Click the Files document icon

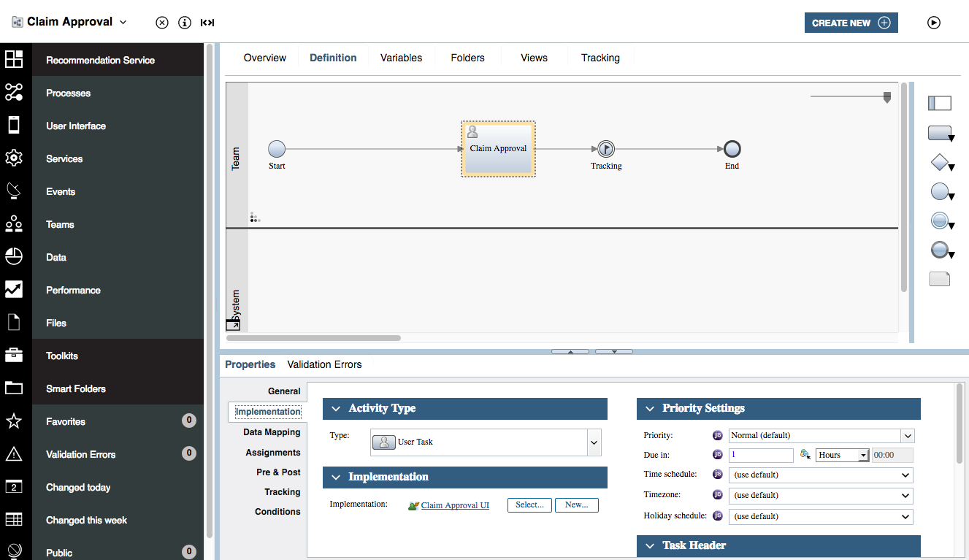point(14,322)
